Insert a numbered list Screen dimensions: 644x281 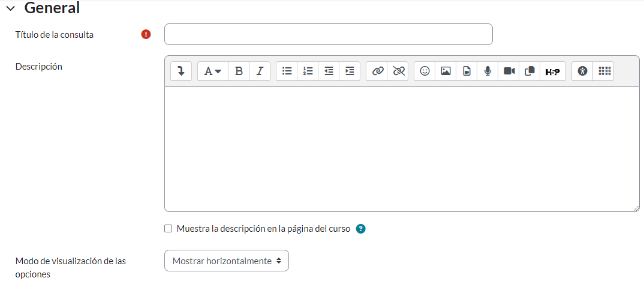click(x=308, y=71)
